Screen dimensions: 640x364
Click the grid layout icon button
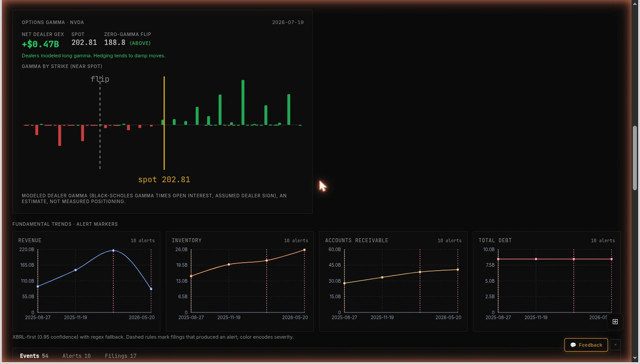[615, 322]
